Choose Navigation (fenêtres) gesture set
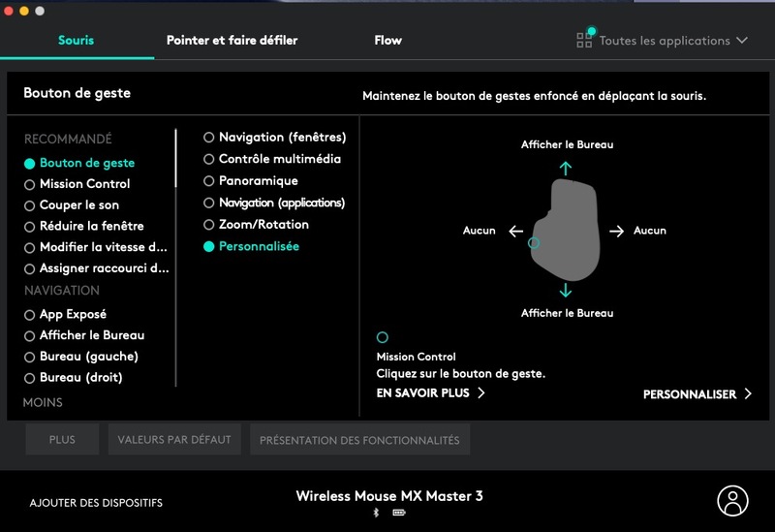 [x=275, y=137]
